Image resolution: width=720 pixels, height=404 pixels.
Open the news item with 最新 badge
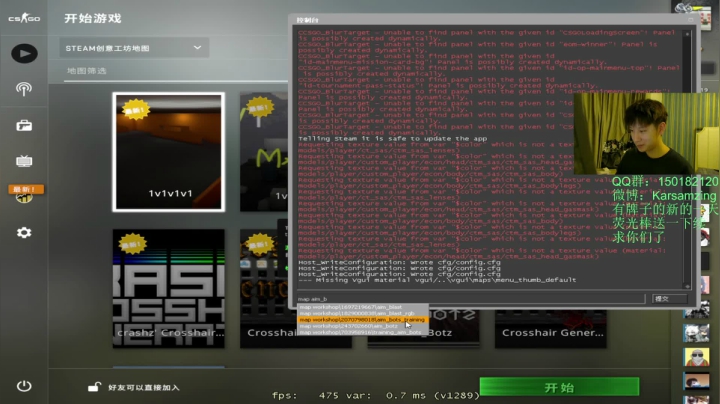(25, 194)
